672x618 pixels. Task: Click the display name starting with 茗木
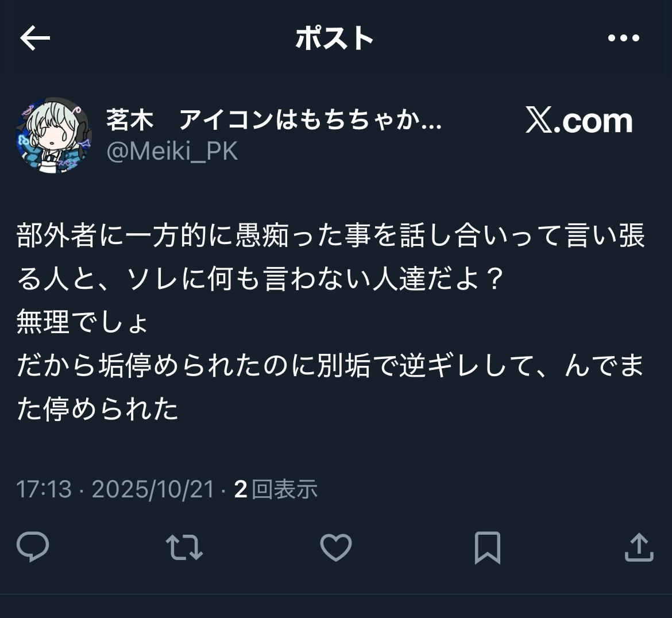pos(274,119)
